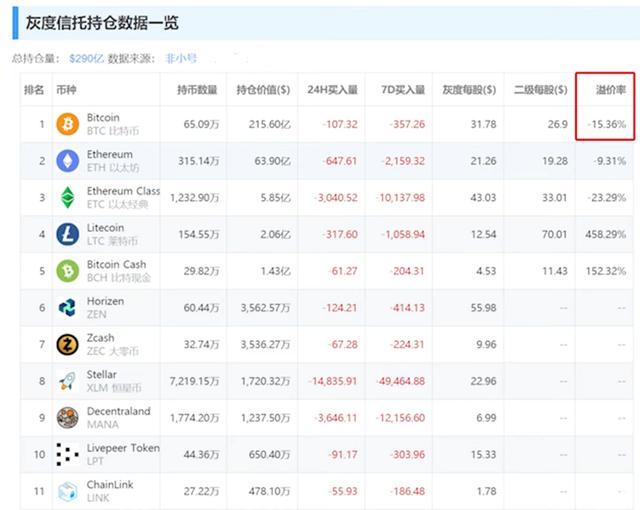Image resolution: width=640 pixels, height=510 pixels.
Task: Select the 二级每股($) column header
Action: click(541, 90)
